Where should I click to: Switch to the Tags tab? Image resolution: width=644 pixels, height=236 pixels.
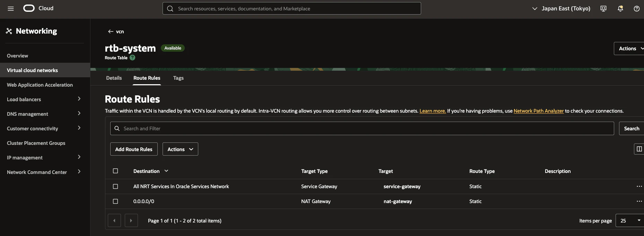(x=178, y=78)
